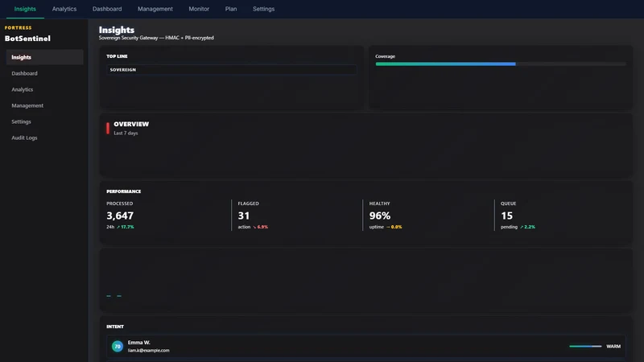This screenshot has height=362, width=644.
Task: Click the PERFORMANCE section heading
Action: pos(124,191)
